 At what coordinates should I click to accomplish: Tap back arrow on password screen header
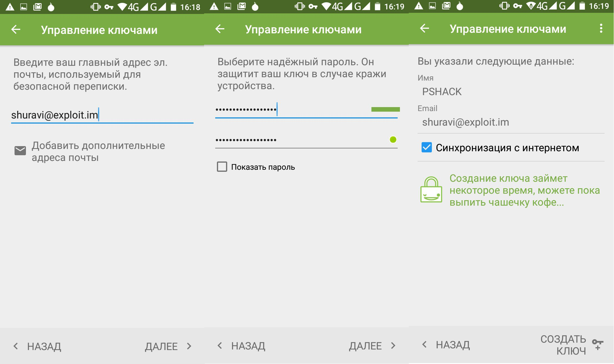[220, 29]
